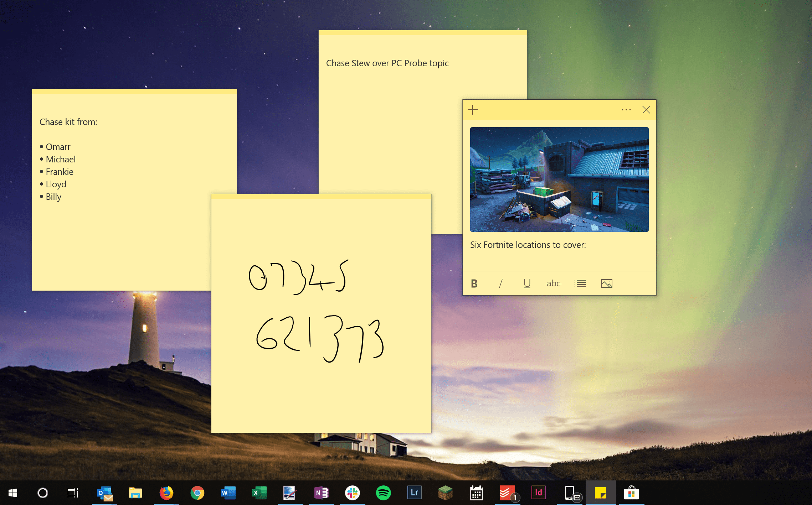Toggle strikethrough formatting in the note
This screenshot has width=812, height=505.
pyautogui.click(x=553, y=283)
